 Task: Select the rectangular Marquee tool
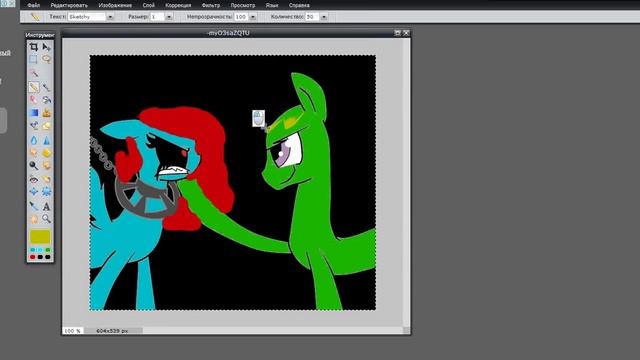pos(34,59)
